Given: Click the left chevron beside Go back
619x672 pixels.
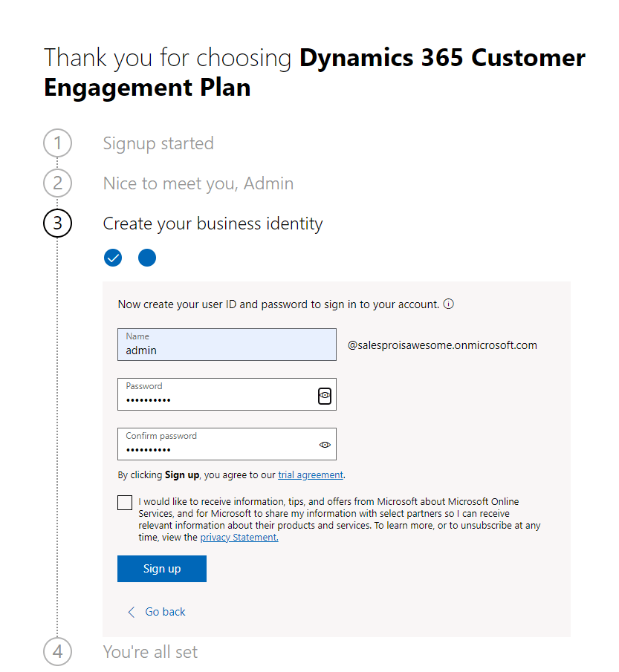Looking at the screenshot, I should (x=132, y=612).
